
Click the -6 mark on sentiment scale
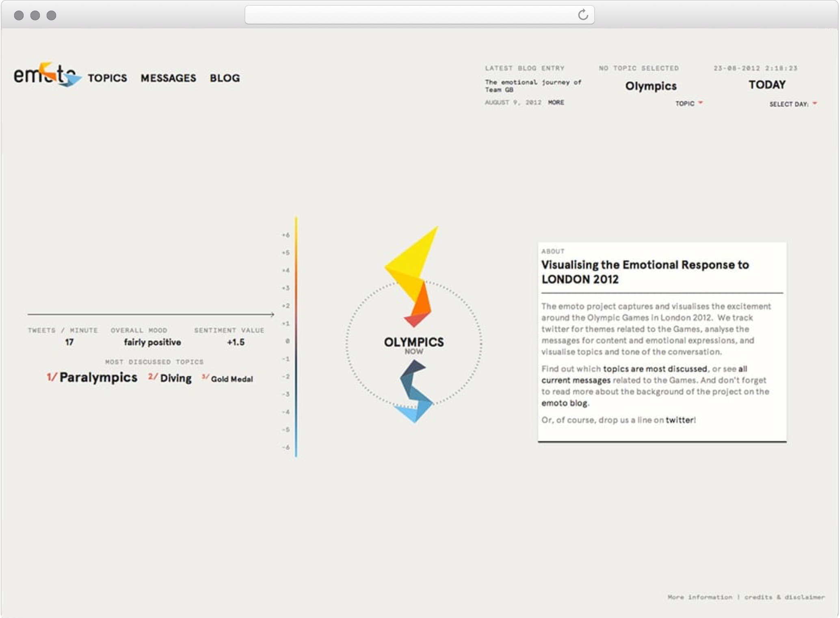coord(286,447)
